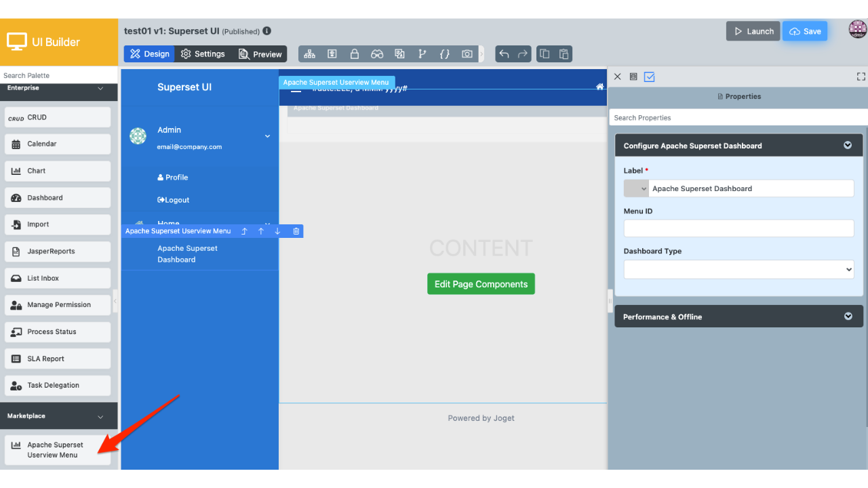Click the green Edit Page Components button
868x488 pixels.
481,284
